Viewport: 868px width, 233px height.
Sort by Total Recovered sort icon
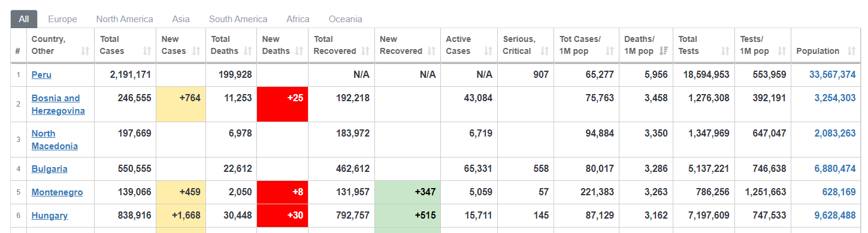[365, 52]
